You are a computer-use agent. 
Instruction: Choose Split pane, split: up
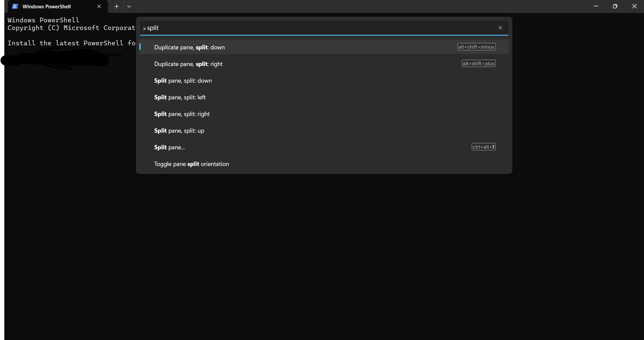click(x=324, y=130)
